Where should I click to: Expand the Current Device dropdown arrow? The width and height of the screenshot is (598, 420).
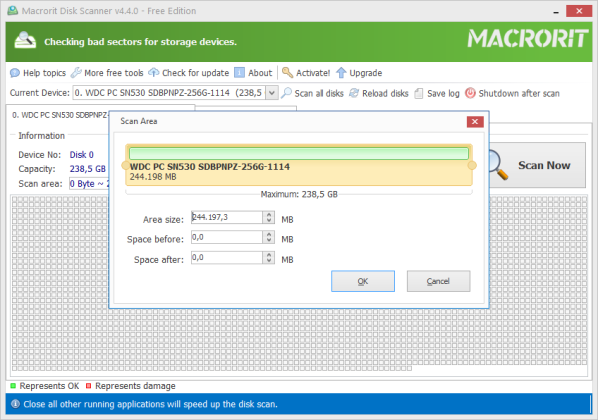coord(272,93)
